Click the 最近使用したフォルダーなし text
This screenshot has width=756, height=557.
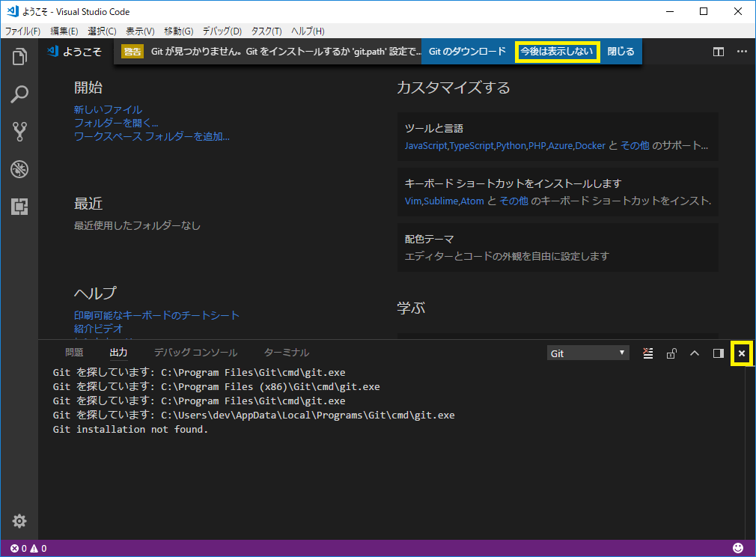(x=137, y=225)
